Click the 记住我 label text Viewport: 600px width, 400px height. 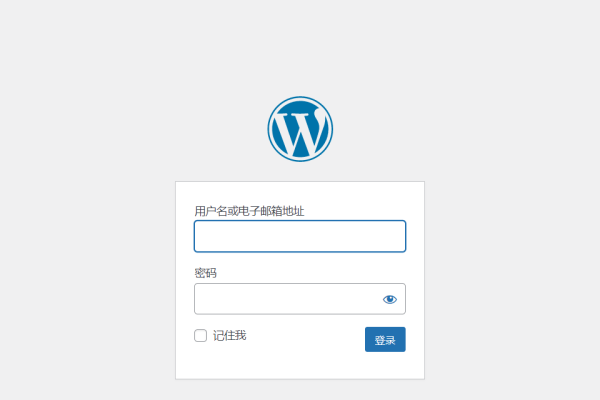[230, 336]
